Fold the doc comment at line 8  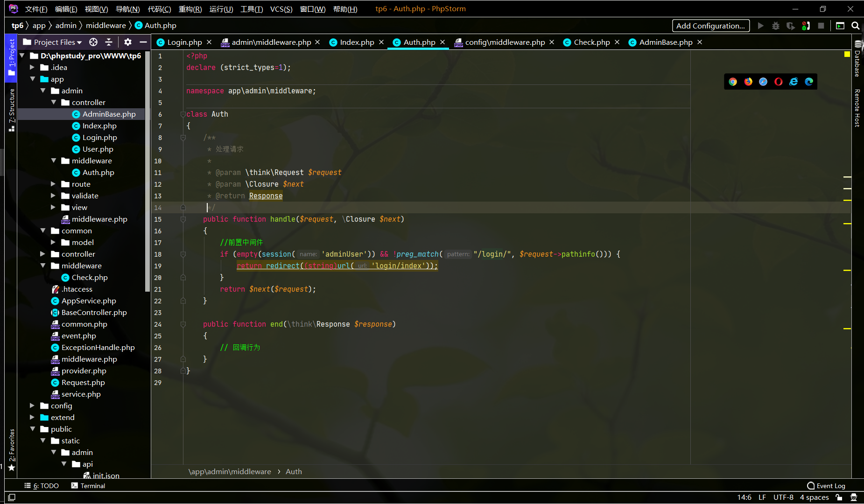(183, 137)
